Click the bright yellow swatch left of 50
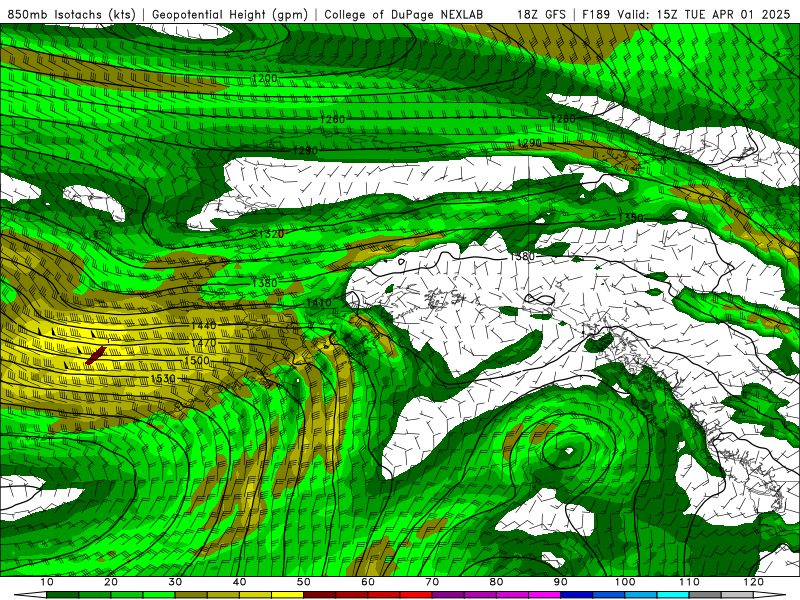The width and height of the screenshot is (800, 600). coord(287,595)
